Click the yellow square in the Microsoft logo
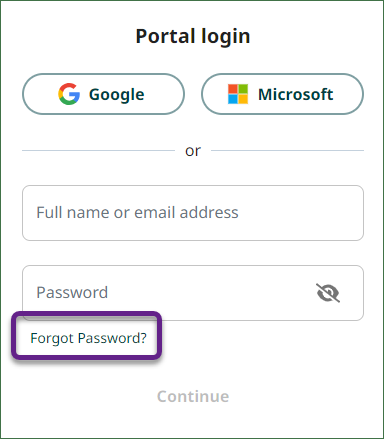The image size is (384, 439). click(x=243, y=99)
